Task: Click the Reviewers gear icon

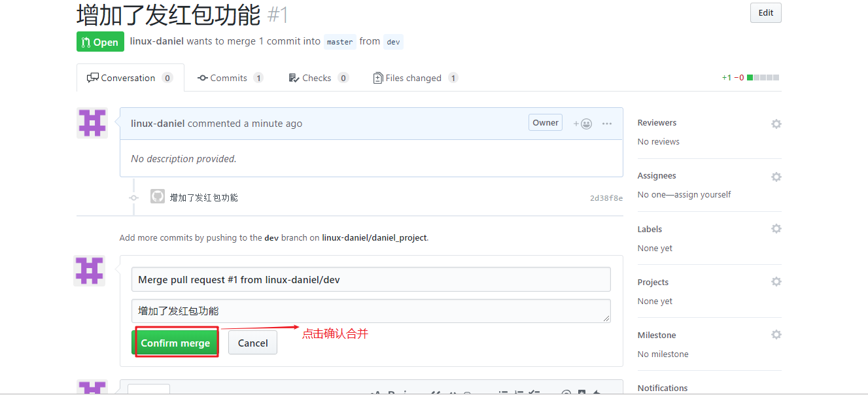Action: (776, 124)
